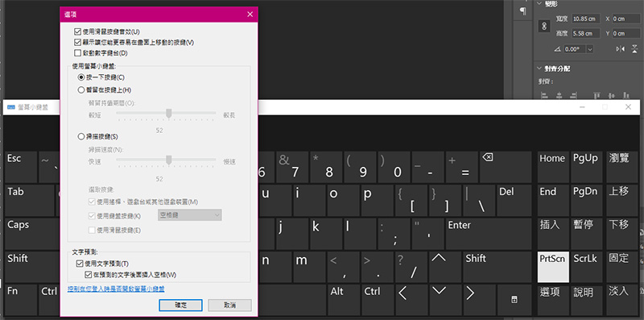
Task: Open the rotation angle dropdown arrow
Action: click(x=590, y=49)
